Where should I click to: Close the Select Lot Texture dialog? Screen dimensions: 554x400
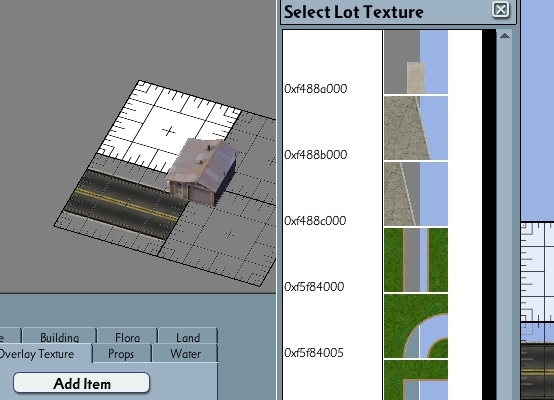click(x=501, y=10)
